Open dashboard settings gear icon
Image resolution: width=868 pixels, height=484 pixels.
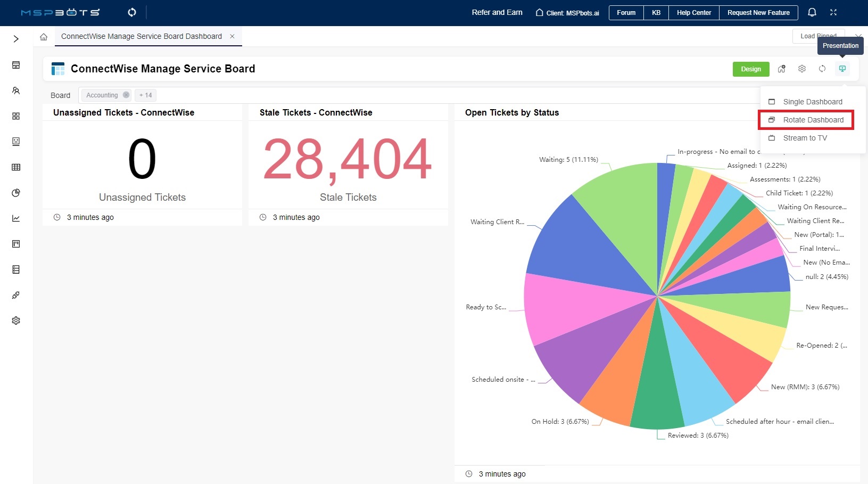pos(801,69)
